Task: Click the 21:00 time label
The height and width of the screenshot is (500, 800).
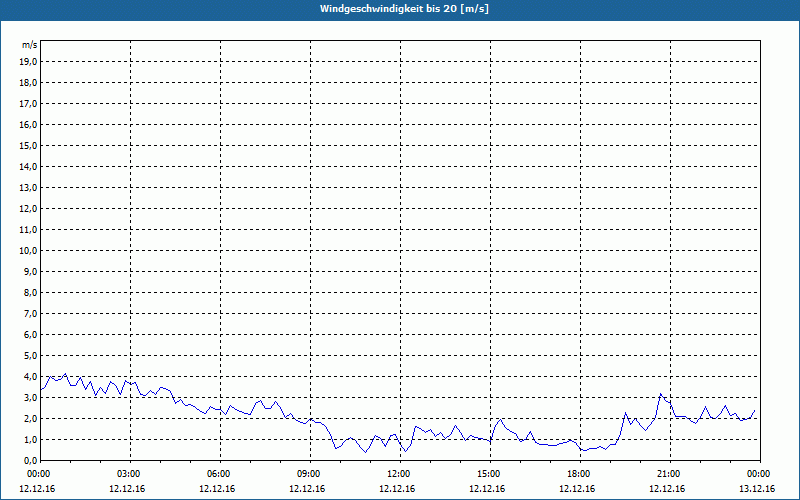Action: [x=668, y=474]
